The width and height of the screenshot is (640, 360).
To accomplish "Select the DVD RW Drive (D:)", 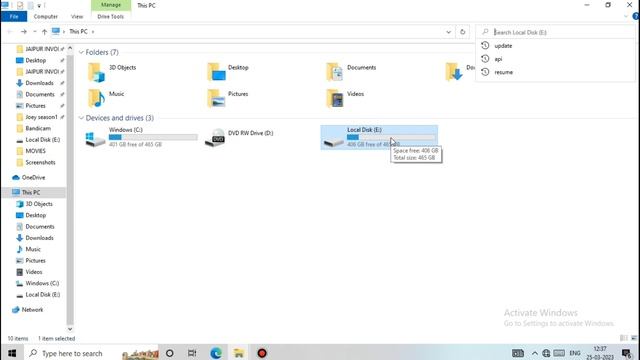I will 240,137.
